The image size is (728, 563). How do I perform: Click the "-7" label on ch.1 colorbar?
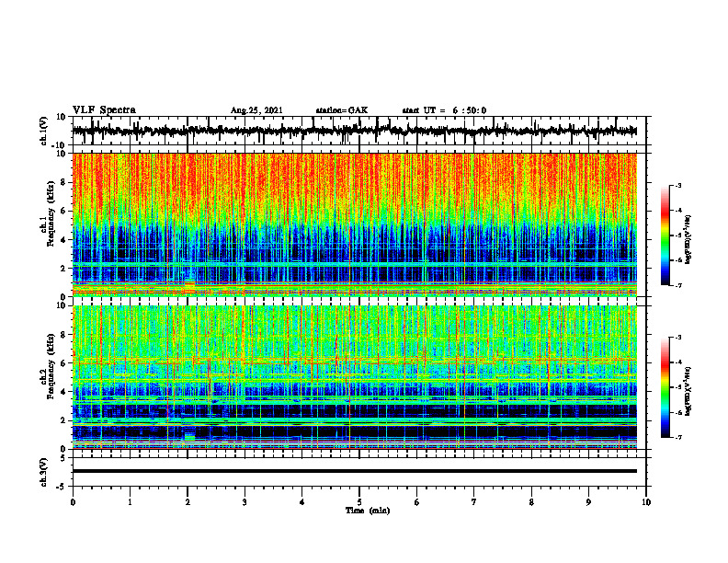677,285
